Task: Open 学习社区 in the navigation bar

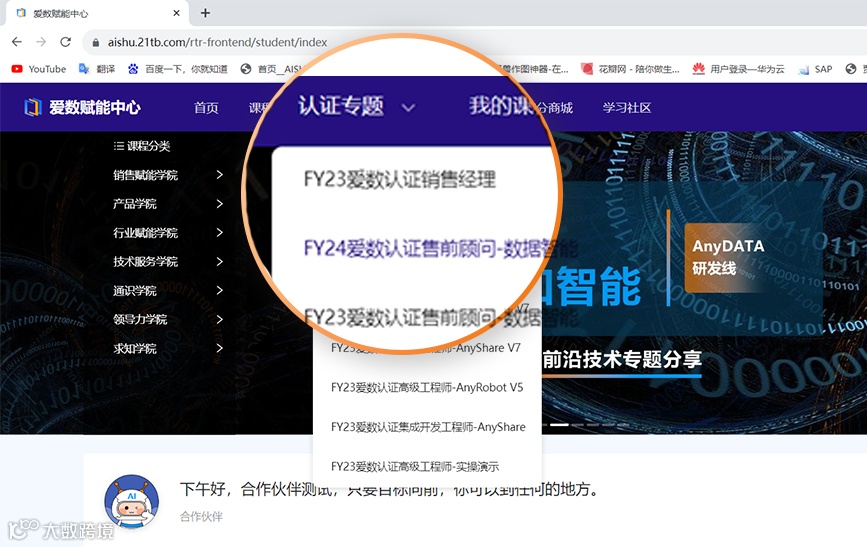Action: click(627, 107)
